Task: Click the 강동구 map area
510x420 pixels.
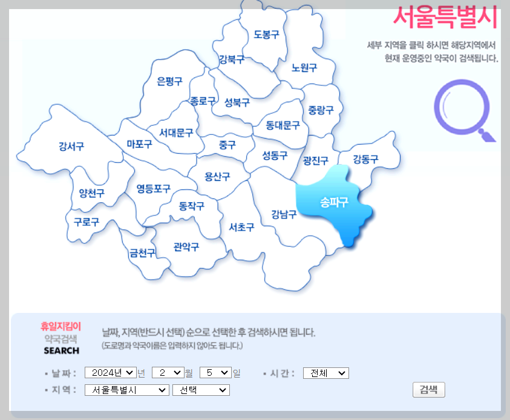Action: (366, 159)
